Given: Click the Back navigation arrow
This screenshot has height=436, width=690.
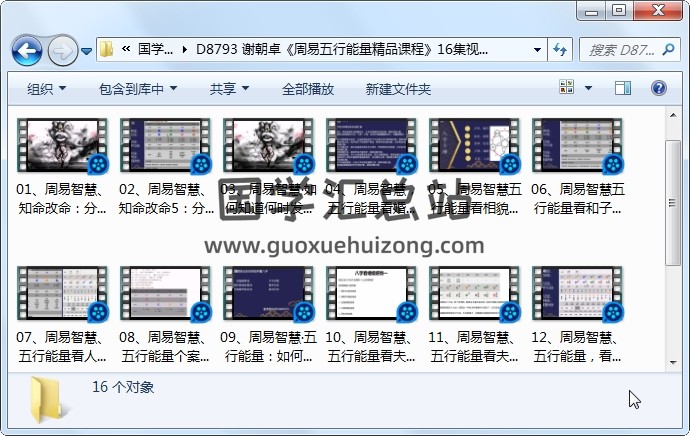Looking at the screenshot, I should (27, 49).
